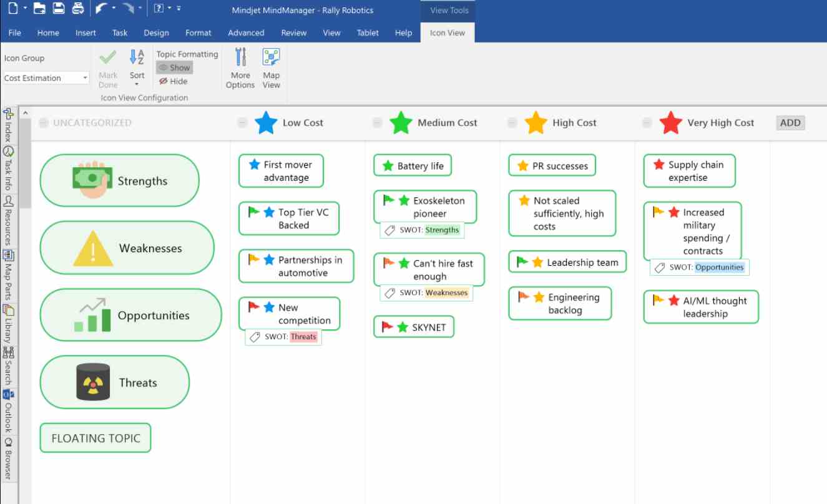This screenshot has width=827, height=504.
Task: Click the tag icon under New competition
Action: coord(254,337)
